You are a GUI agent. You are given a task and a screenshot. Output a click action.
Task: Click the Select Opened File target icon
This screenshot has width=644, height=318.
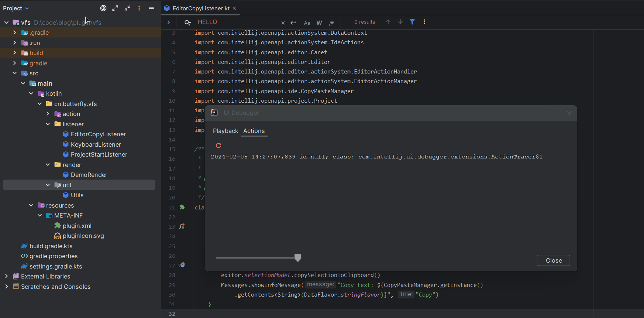point(103,8)
